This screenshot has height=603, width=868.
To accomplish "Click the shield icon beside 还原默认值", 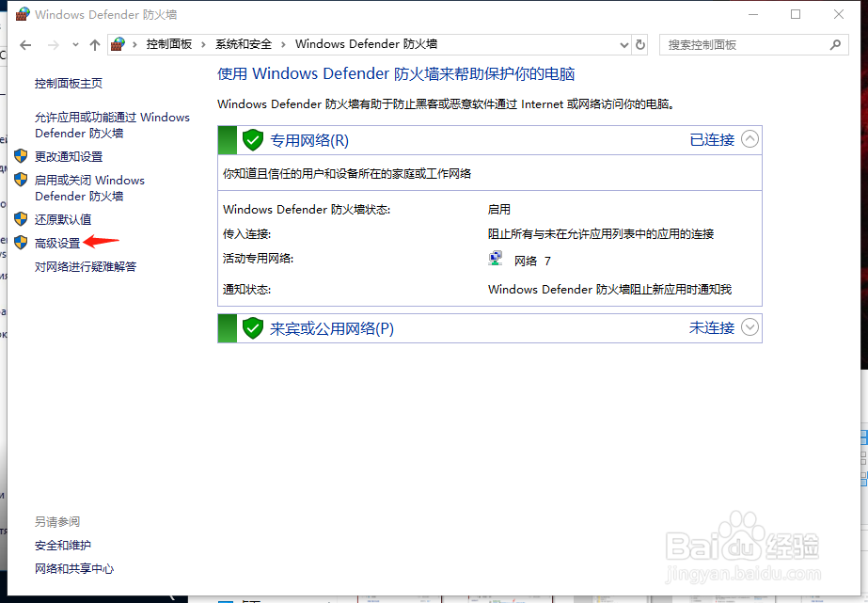I will [x=21, y=219].
